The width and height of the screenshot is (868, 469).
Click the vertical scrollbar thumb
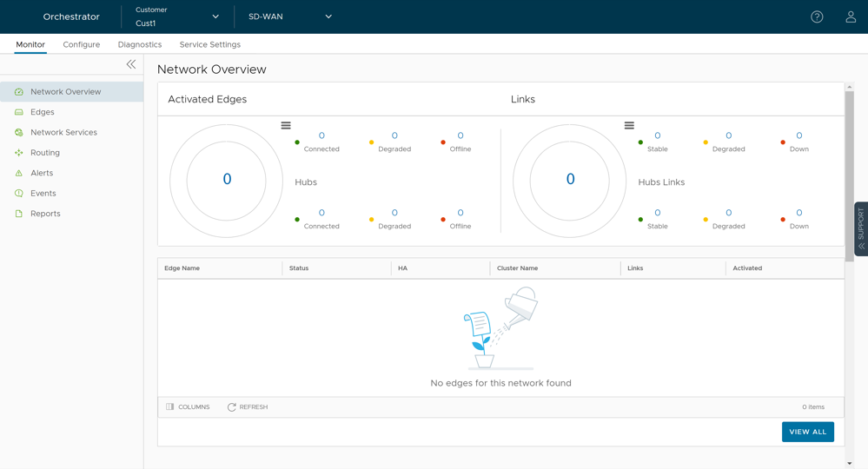tap(849, 174)
